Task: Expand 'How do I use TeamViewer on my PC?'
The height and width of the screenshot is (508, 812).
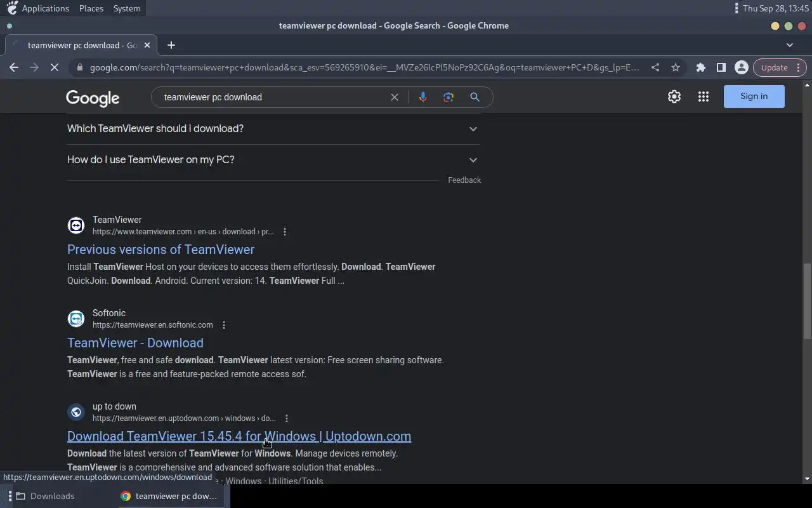Action: click(273, 160)
